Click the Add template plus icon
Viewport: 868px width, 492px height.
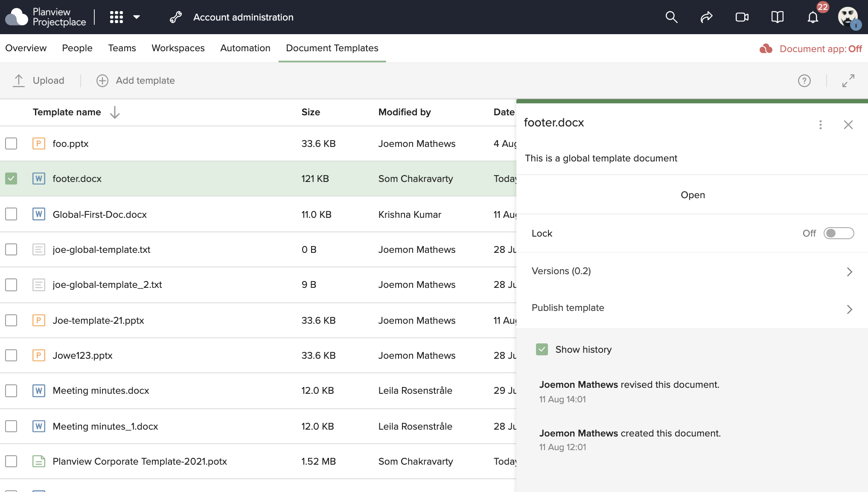point(102,81)
